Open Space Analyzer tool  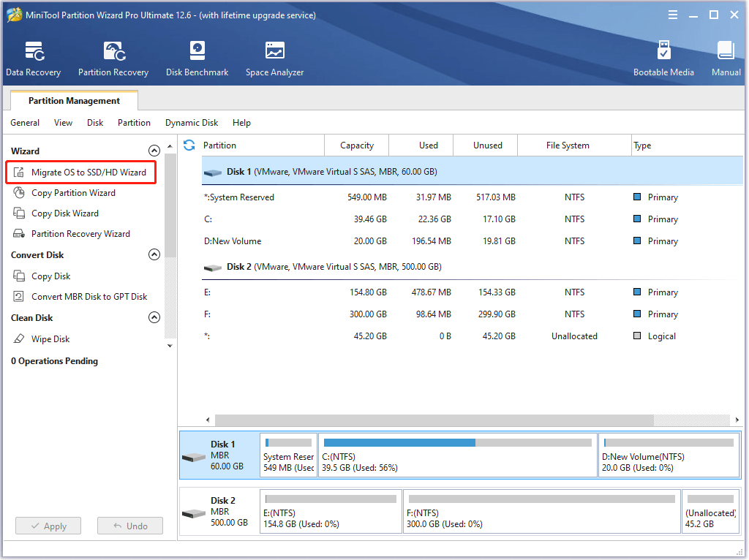[x=275, y=59]
